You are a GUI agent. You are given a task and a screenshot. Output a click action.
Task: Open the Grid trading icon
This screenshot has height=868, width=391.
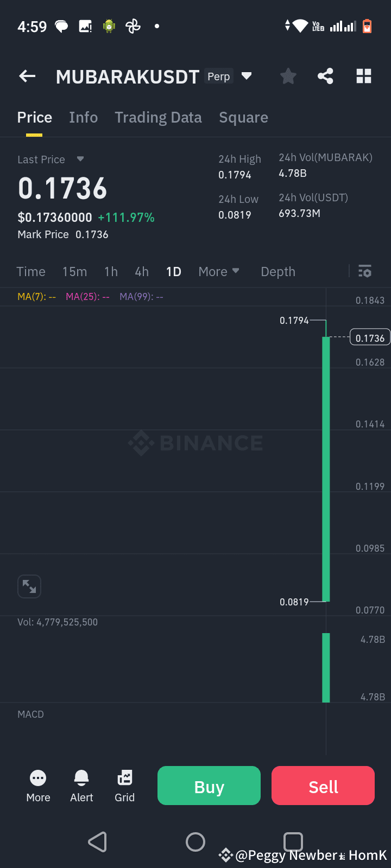click(124, 787)
